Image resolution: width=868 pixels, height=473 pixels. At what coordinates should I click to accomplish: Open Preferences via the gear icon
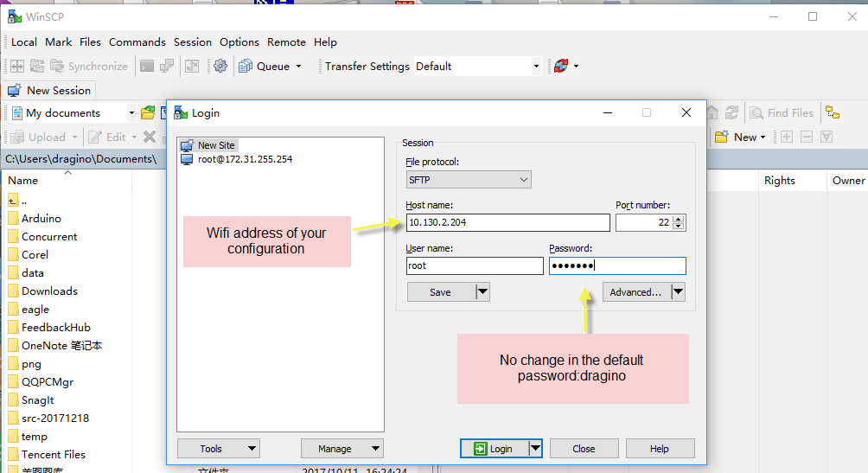tap(220, 67)
